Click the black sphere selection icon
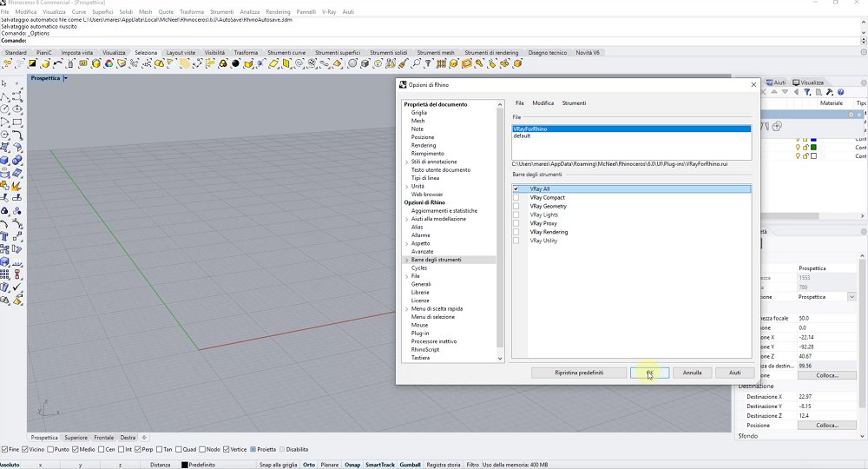Image resolution: width=868 pixels, height=469 pixels. (236, 63)
